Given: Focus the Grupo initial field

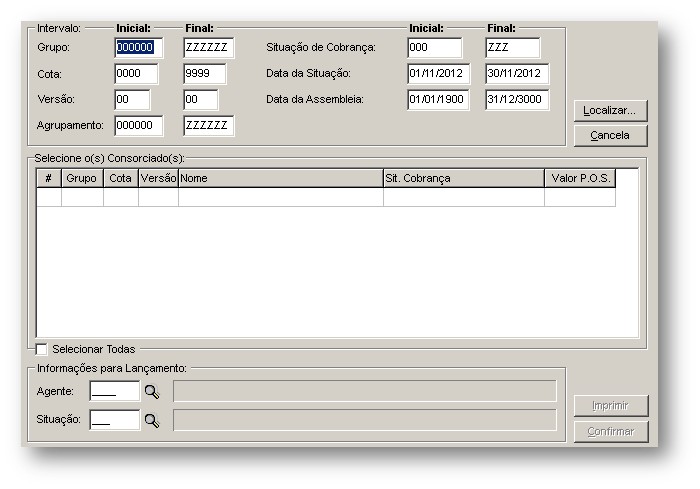Looking at the screenshot, I should [139, 48].
